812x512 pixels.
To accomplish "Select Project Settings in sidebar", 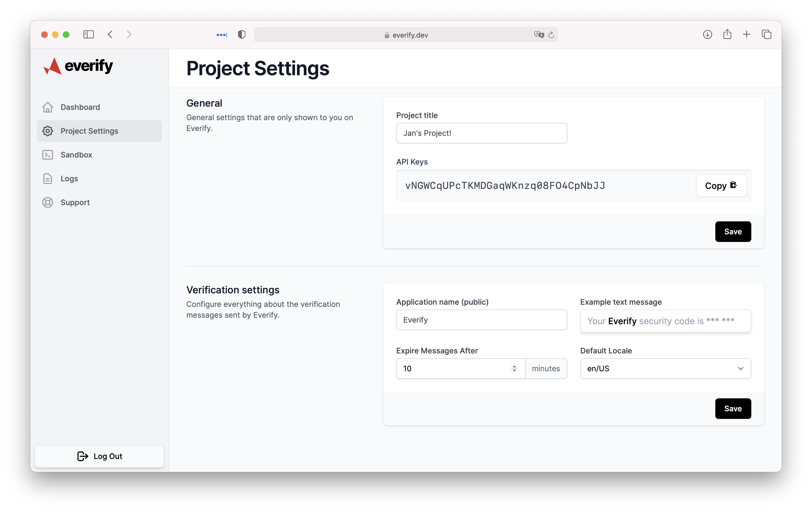I will [x=99, y=131].
